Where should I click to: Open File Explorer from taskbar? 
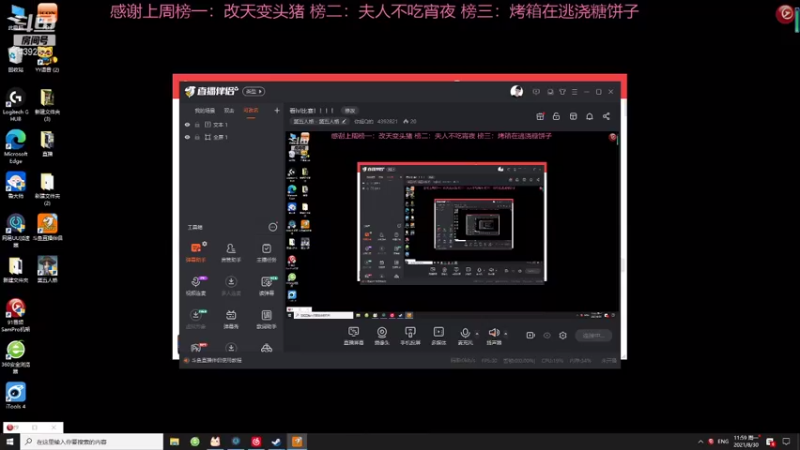(174, 441)
